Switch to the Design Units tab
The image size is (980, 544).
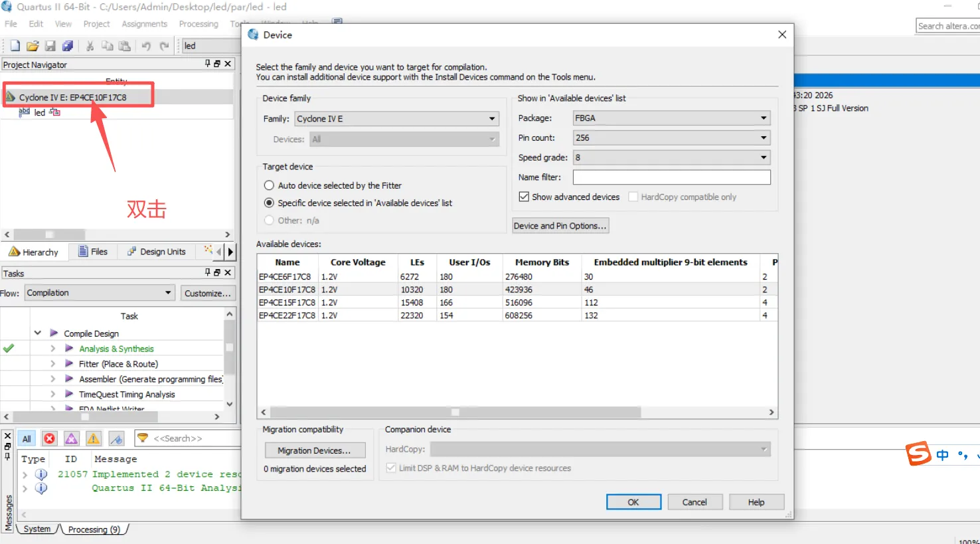pos(157,252)
